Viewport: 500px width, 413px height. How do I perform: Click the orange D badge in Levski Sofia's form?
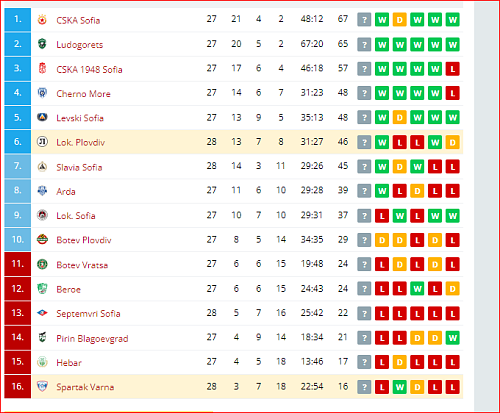click(x=399, y=117)
